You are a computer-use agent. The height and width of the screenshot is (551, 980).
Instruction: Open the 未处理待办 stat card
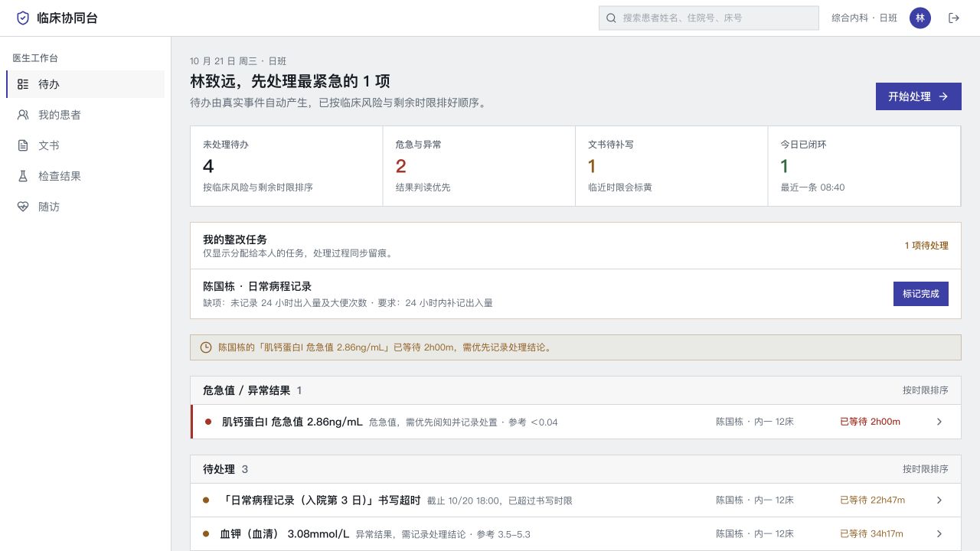(x=286, y=166)
